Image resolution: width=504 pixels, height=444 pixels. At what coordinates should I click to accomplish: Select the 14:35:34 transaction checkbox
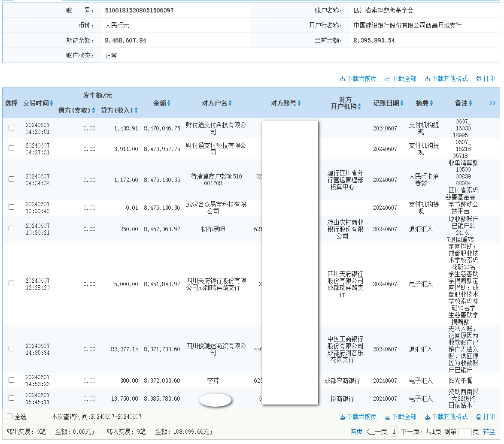(x=11, y=349)
